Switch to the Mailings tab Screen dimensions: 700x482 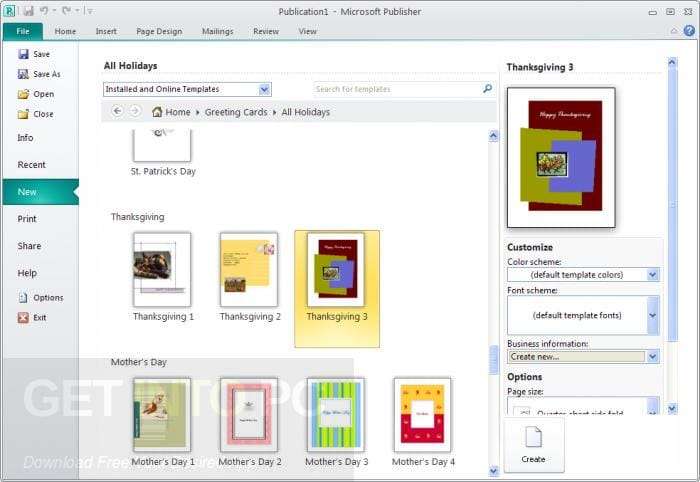(x=217, y=31)
